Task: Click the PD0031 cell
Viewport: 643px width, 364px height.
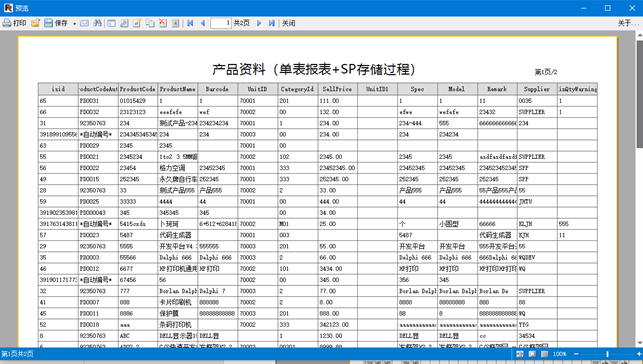Action: pyautogui.click(x=98, y=100)
